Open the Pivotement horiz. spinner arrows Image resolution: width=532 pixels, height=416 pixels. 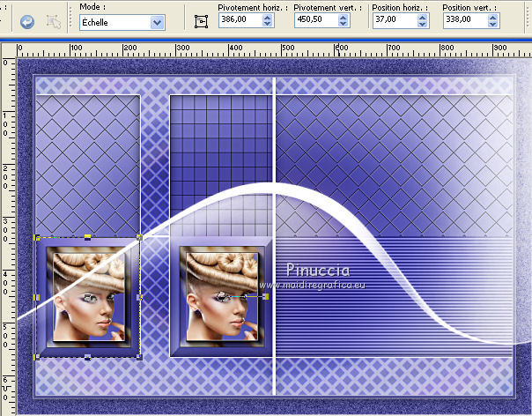point(268,20)
